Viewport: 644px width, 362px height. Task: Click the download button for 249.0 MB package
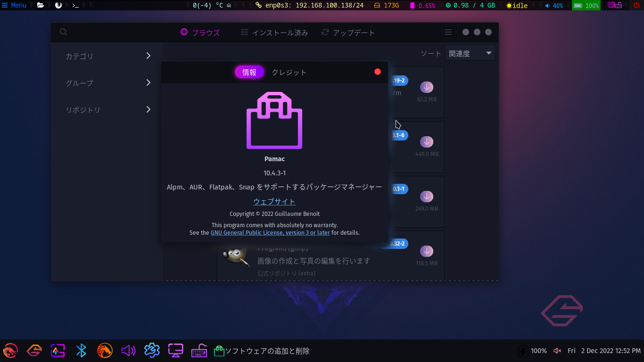(x=427, y=197)
